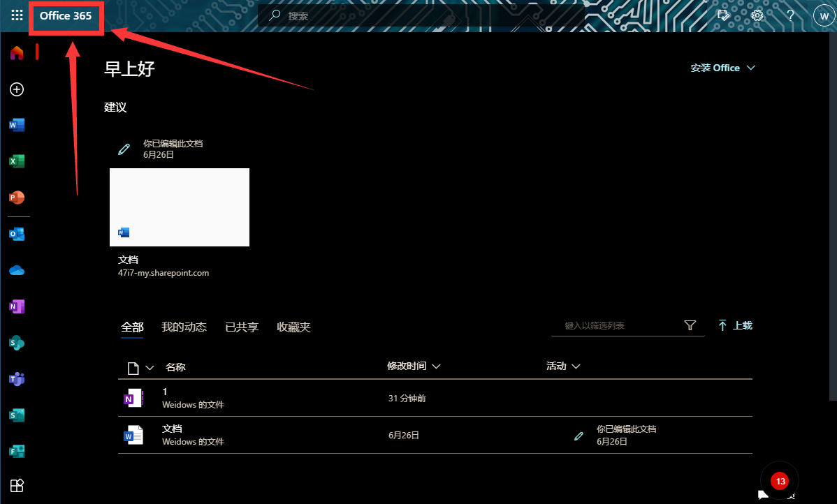Open Excel from the sidebar
The image size is (837, 504).
[x=17, y=161]
